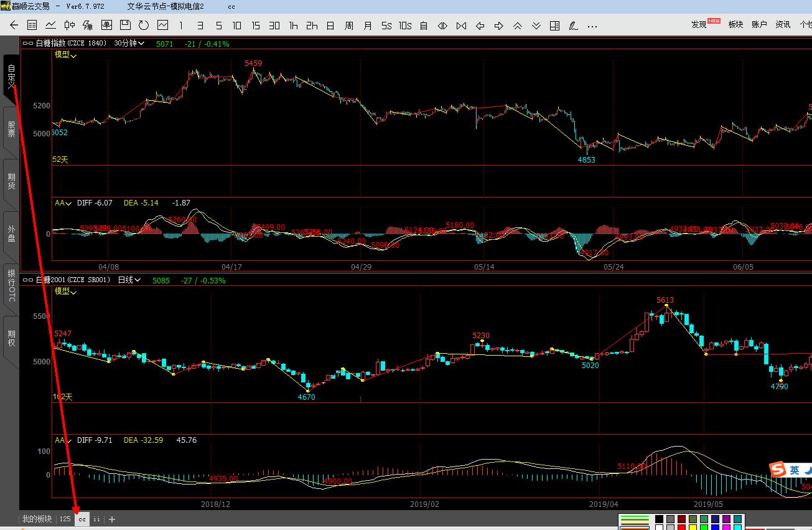
Task: Open the 账户 account menu
Action: (759, 24)
